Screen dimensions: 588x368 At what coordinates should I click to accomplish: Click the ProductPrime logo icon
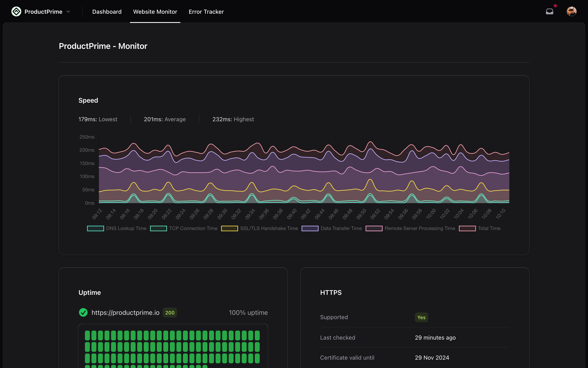(x=16, y=11)
